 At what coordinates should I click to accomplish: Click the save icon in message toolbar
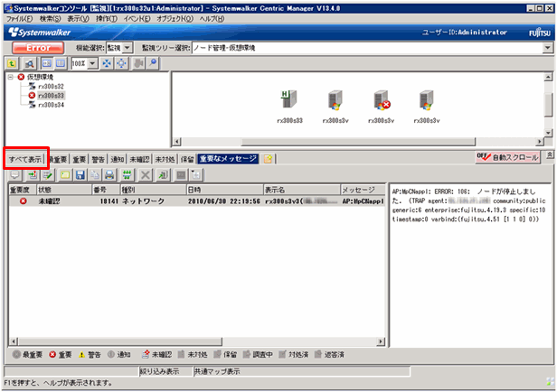tap(80, 173)
